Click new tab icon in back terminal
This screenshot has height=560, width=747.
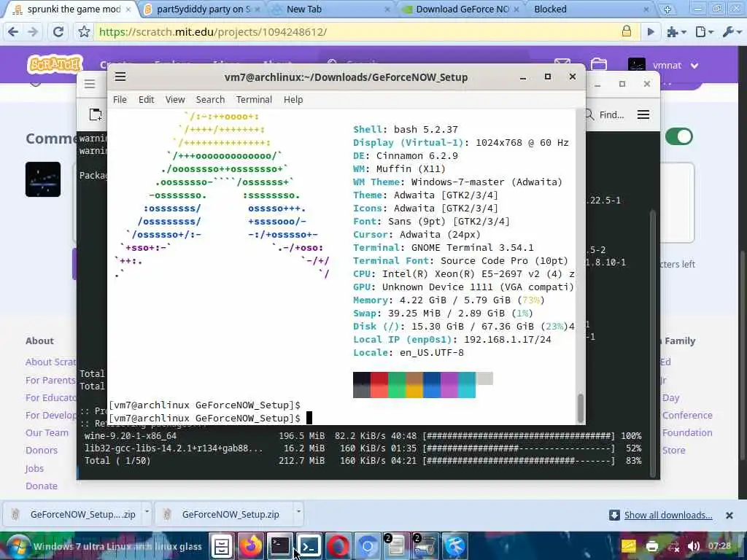pos(96,114)
